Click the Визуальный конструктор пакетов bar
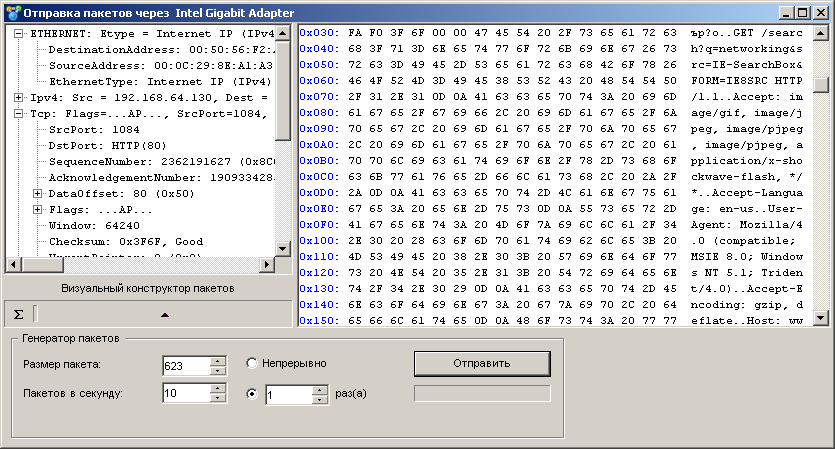 [x=148, y=289]
